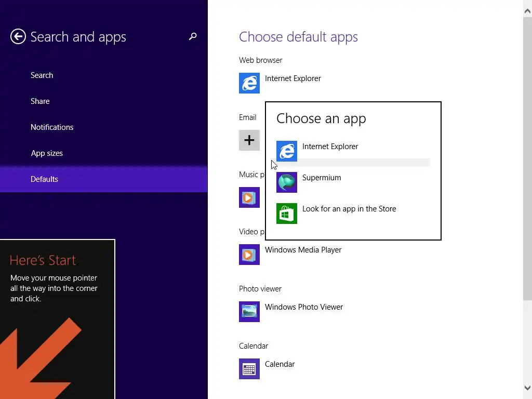Click the Search and apps title
This screenshot has width=532, height=399.
[78, 37]
